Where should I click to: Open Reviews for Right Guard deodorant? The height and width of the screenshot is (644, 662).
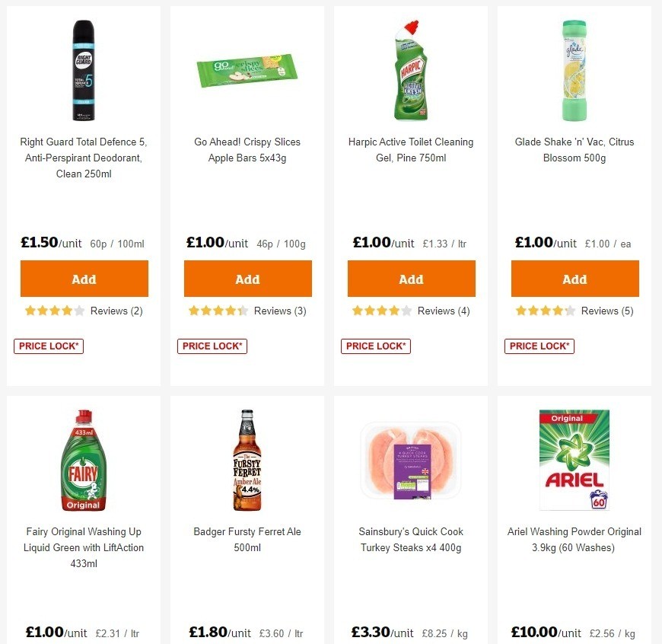pyautogui.click(x=116, y=311)
